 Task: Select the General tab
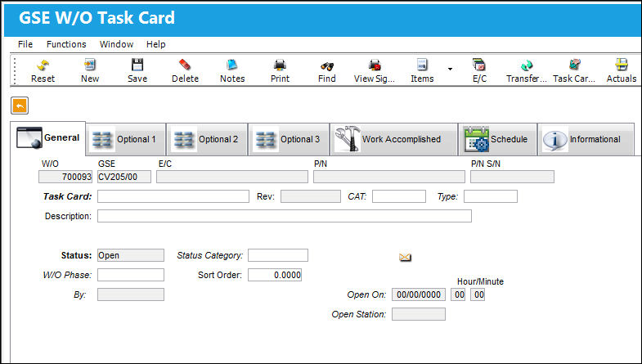[x=48, y=138]
